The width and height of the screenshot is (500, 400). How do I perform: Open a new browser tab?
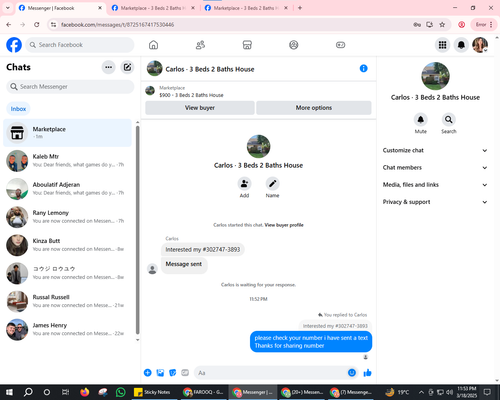click(x=300, y=8)
